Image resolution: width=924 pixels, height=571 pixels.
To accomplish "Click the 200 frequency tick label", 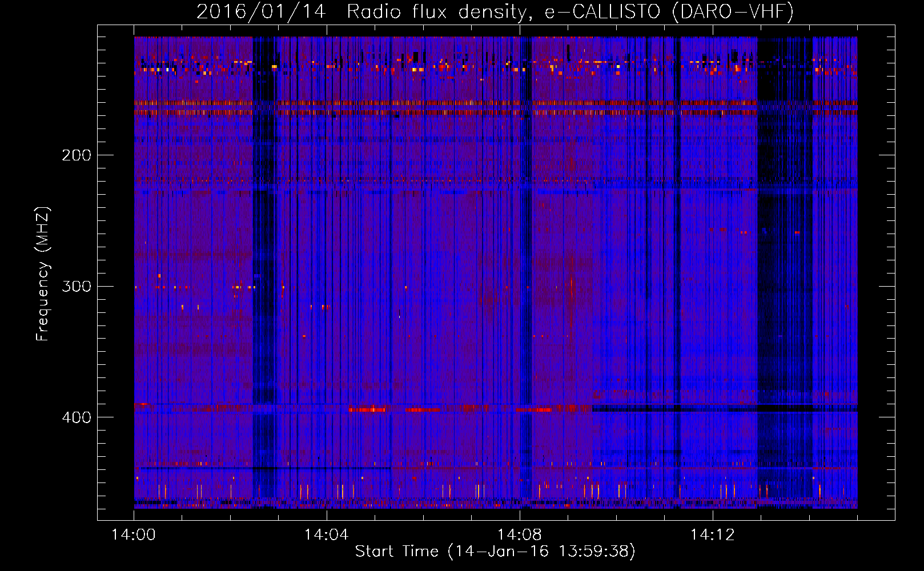I will pos(77,155).
